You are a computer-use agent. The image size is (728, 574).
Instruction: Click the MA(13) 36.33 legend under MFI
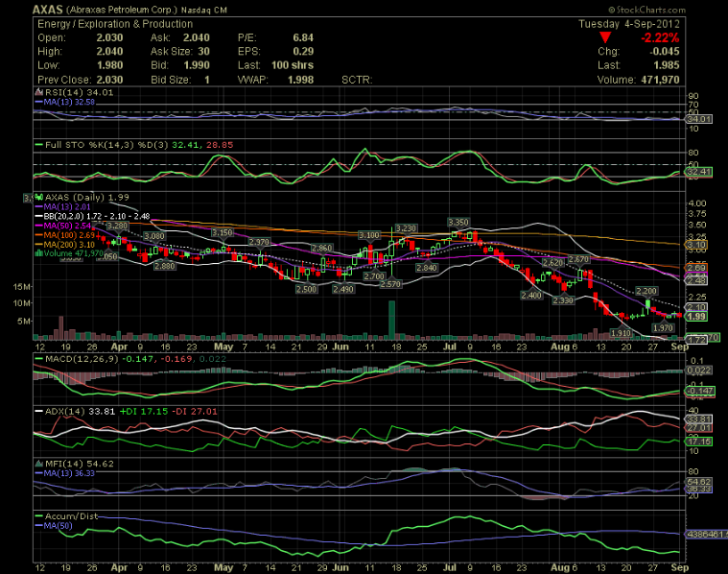coord(65,473)
